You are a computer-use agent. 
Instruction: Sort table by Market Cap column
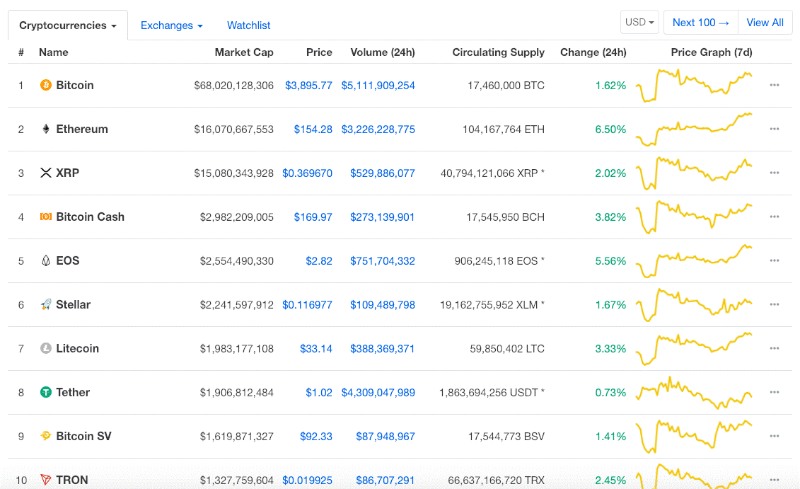(x=244, y=52)
